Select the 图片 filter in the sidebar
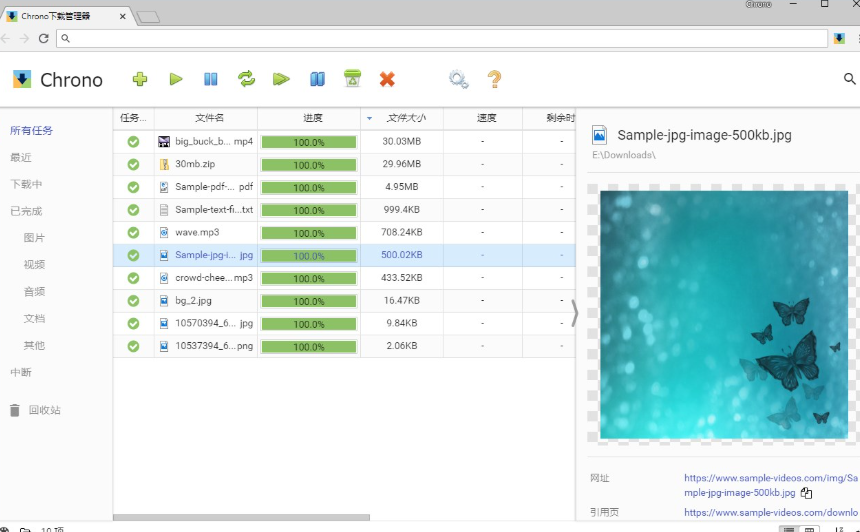 coord(34,238)
